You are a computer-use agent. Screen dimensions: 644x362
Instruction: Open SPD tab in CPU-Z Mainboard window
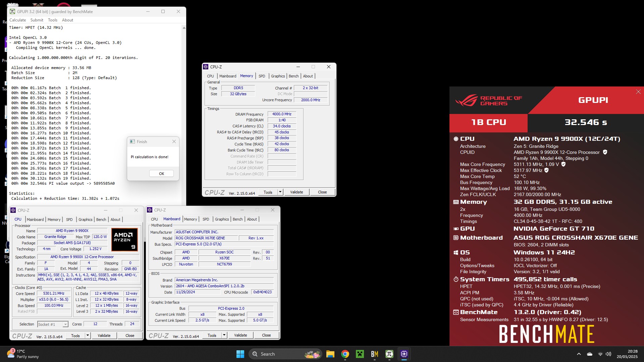[206, 219]
